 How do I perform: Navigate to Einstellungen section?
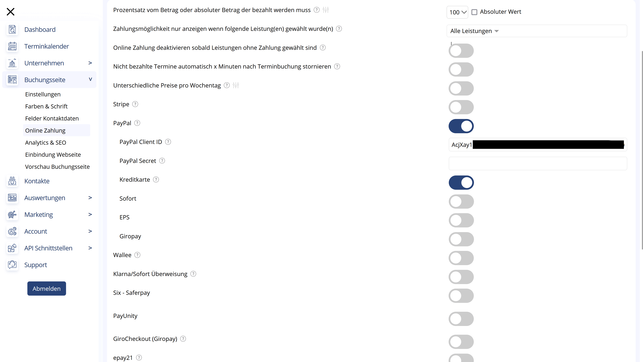click(x=43, y=94)
